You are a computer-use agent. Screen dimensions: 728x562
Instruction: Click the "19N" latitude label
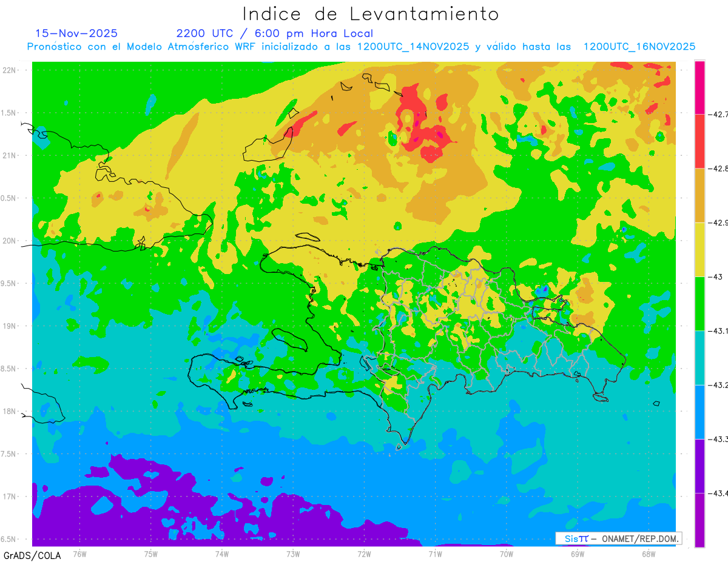pos(10,326)
